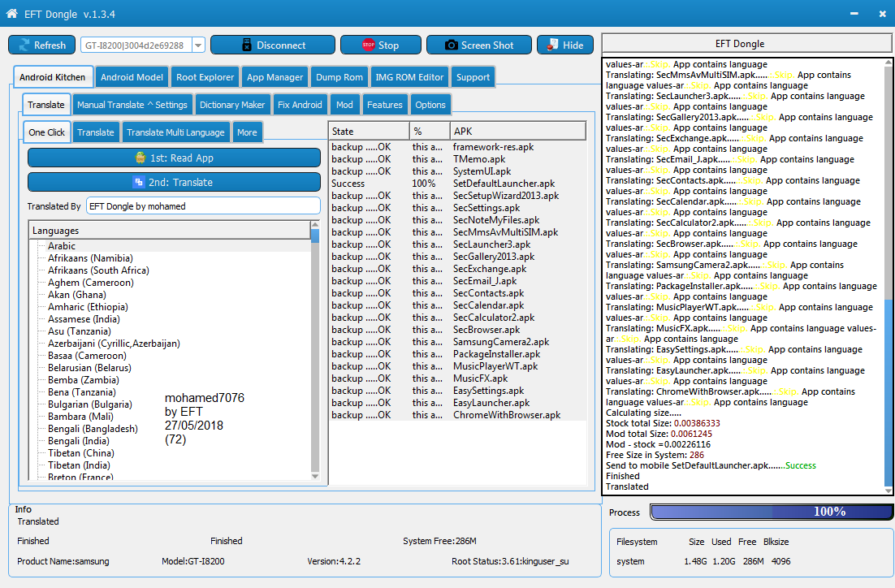Click the Disconnect button
Image resolution: width=895 pixels, height=588 pixels.
click(x=273, y=45)
